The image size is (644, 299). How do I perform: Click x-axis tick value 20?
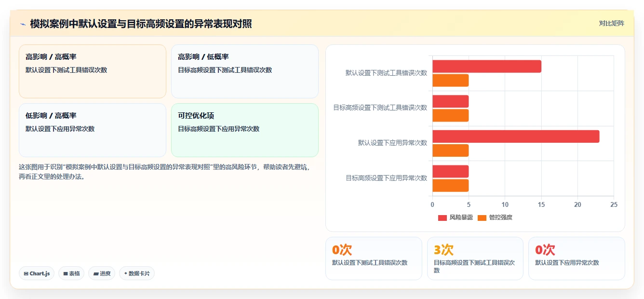(x=577, y=205)
